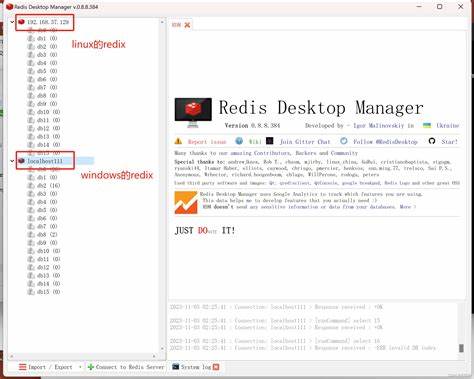Viewport: 474px width, 379px height.
Task: Open the Gitter chat icon
Action: 270,141
